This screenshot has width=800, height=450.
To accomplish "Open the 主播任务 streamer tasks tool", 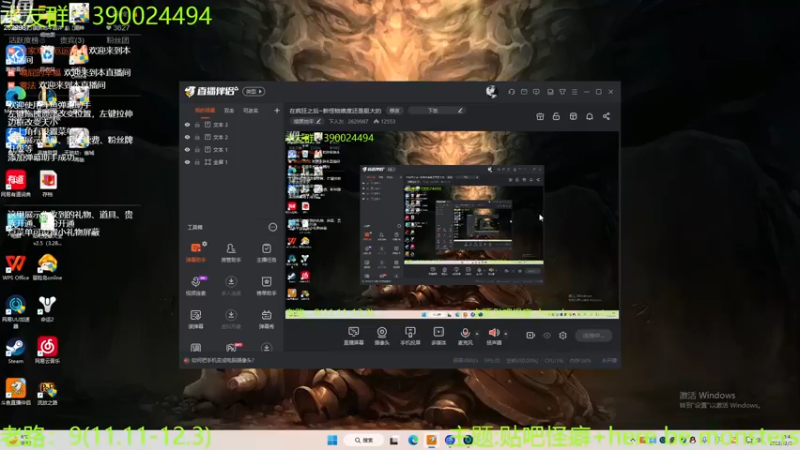I will 266,252.
